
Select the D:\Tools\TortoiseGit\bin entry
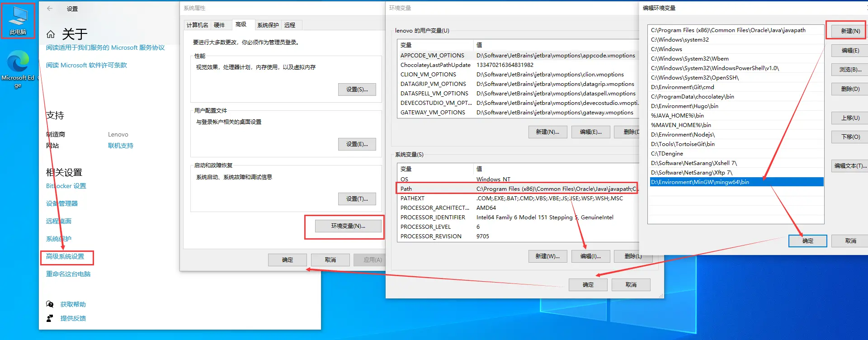coord(736,144)
